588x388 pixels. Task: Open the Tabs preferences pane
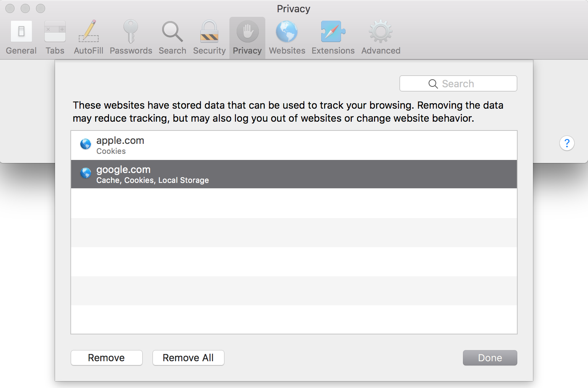(55, 37)
